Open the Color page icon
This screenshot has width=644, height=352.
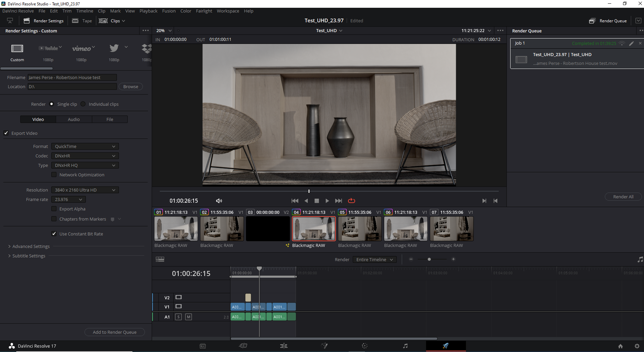coord(365,346)
